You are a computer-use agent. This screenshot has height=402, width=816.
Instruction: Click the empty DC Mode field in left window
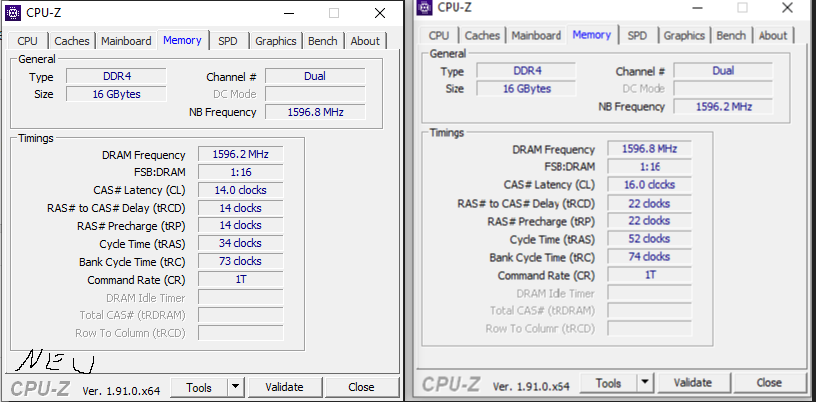tap(315, 94)
